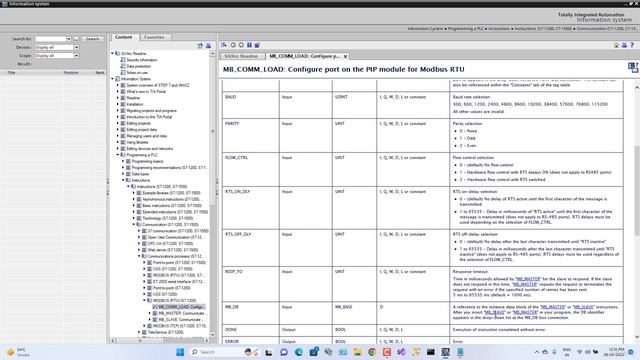Open the Search for combo box arrow
Image resolution: width=640 pixels, height=360 pixels.
click(69, 39)
